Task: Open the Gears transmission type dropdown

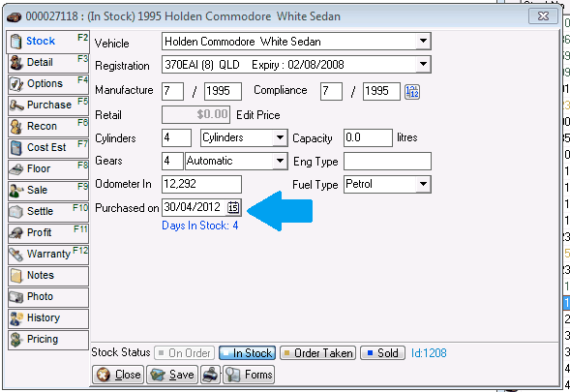Action: 280,161
